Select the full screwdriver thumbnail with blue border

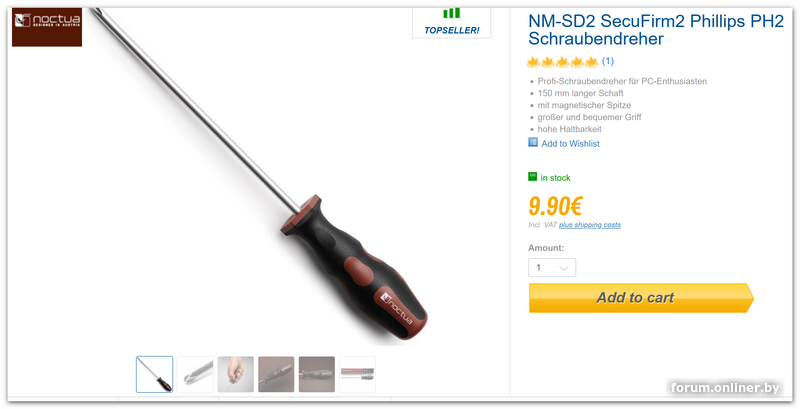point(155,374)
